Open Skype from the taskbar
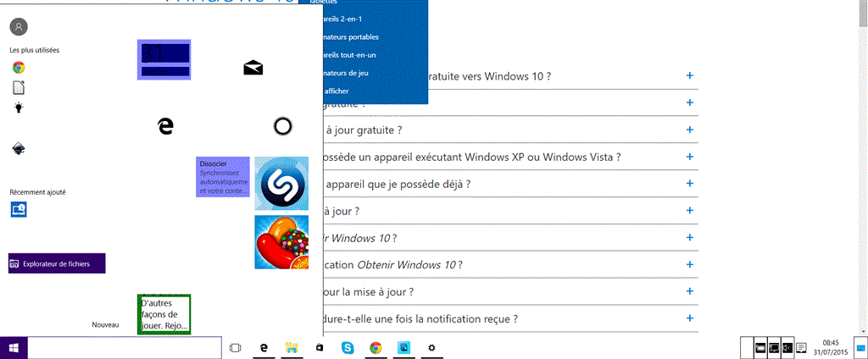The image size is (868, 359). point(348,348)
